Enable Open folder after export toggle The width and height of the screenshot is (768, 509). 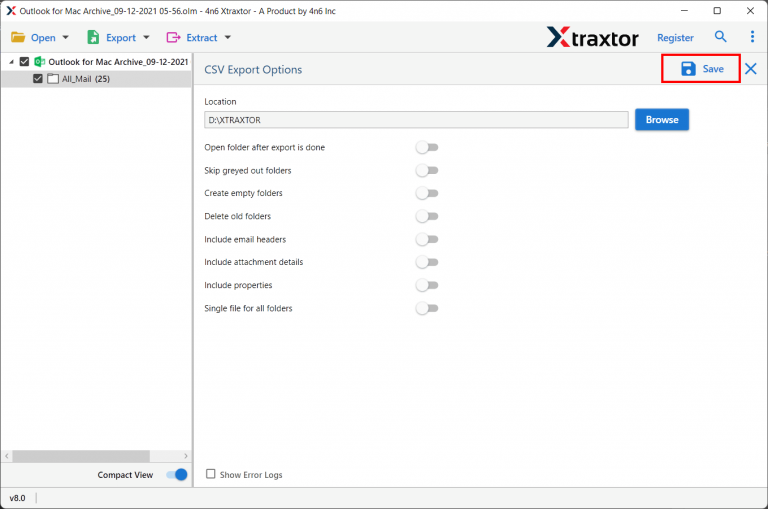(x=427, y=148)
